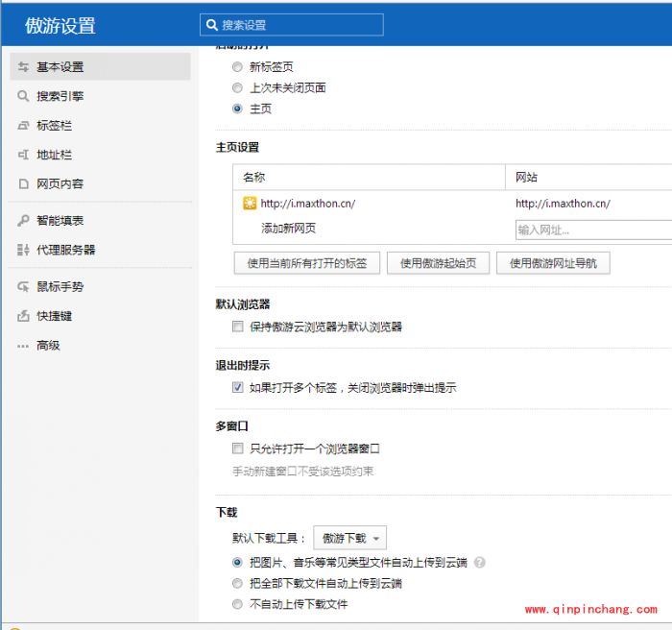
Task: Click http://i.maxthon.cn/ in 名称 column
Action: pos(308,204)
